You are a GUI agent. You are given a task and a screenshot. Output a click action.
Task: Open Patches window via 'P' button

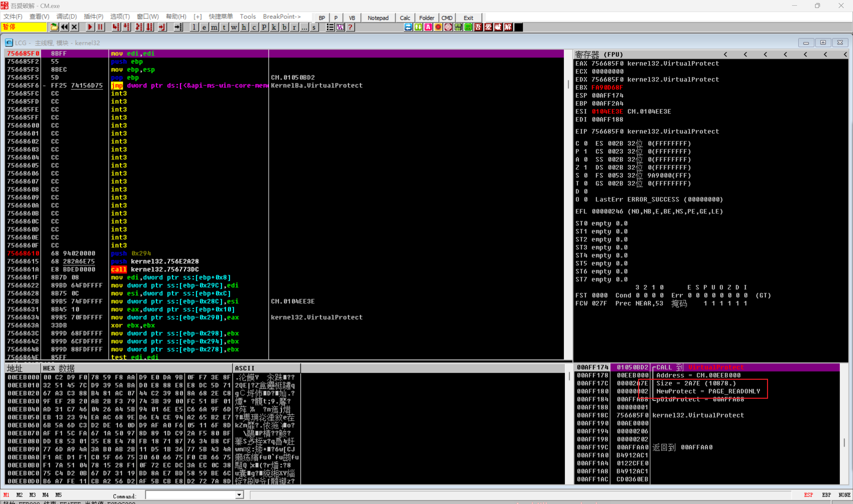click(264, 27)
